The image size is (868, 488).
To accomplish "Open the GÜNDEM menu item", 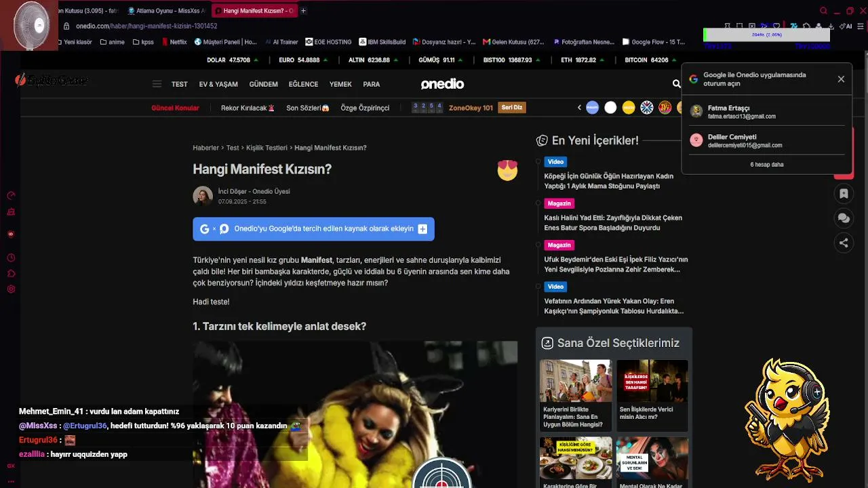I will [x=264, y=84].
